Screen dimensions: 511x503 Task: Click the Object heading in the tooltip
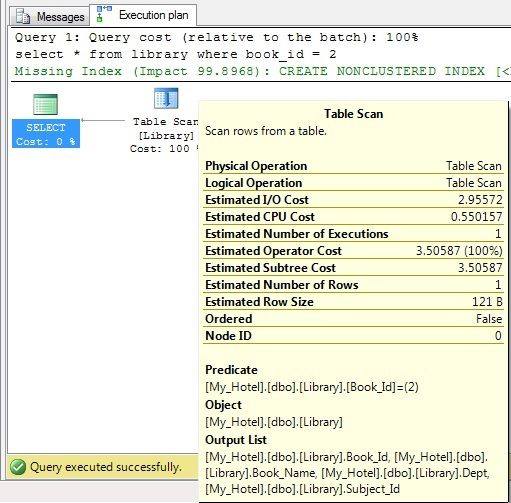pos(223,405)
